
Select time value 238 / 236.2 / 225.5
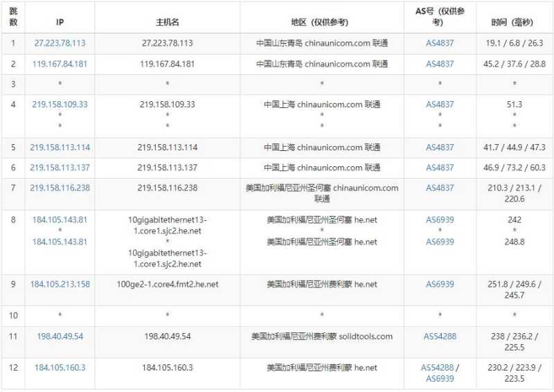click(514, 342)
